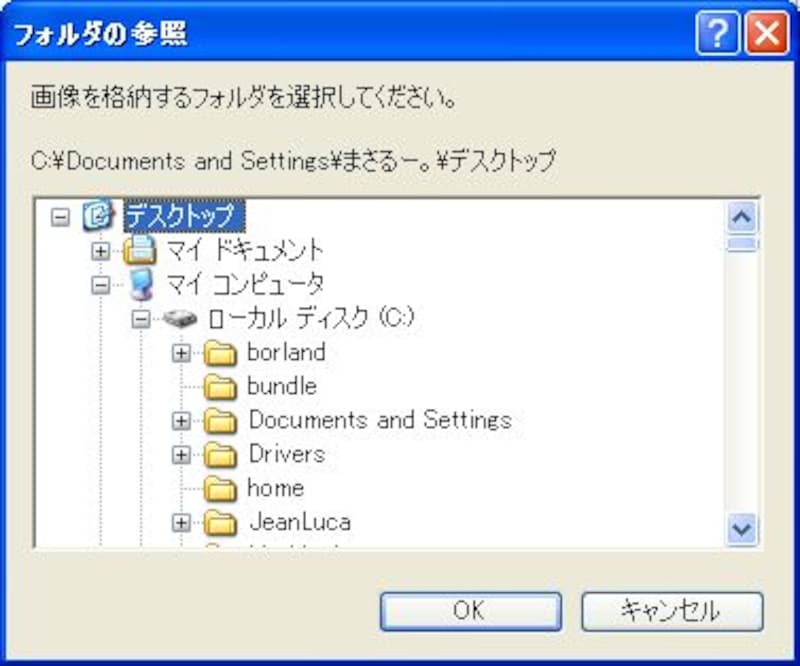The width and height of the screenshot is (800, 666).
Task: Click the My Computer (マイ コンピュータ) icon
Action: point(140,284)
